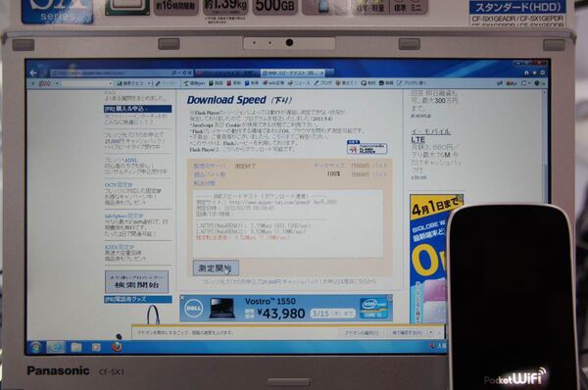Image resolution: width=588 pixels, height=390 pixels.
Task: Open the ブログ toolbar item
Action: point(323,83)
